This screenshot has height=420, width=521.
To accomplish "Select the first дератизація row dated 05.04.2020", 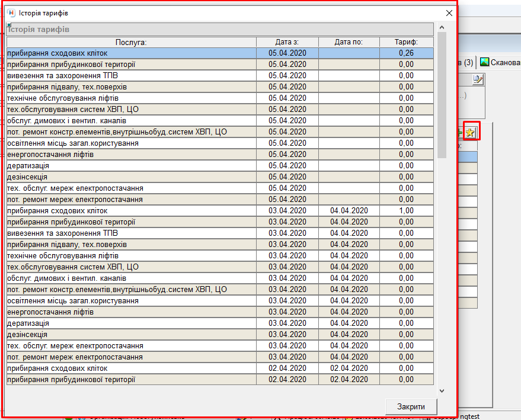I will point(131,166).
